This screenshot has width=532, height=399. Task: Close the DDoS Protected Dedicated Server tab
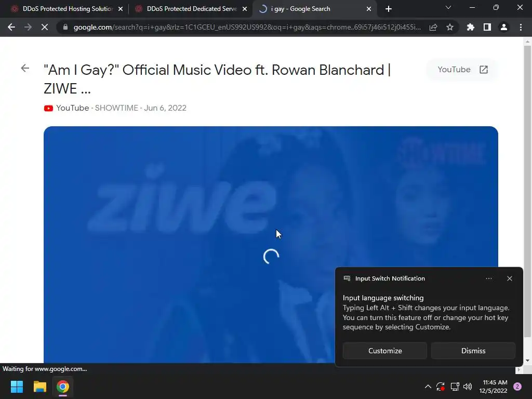245,9
